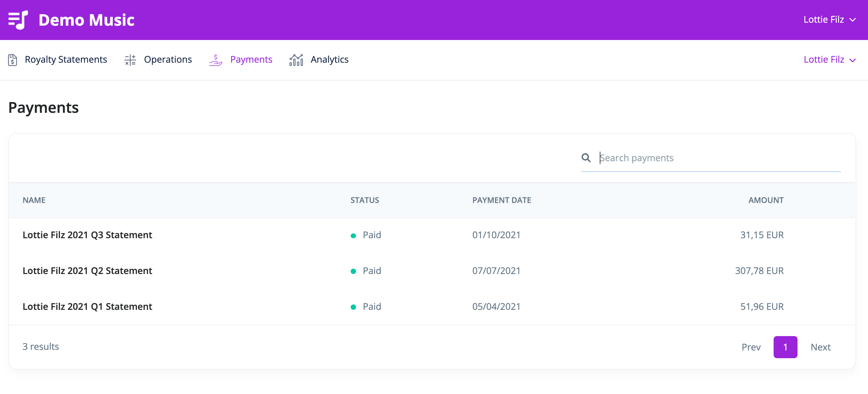Click the amount 31,15 EUR
Image resolution: width=868 pixels, height=394 pixels.
point(762,235)
